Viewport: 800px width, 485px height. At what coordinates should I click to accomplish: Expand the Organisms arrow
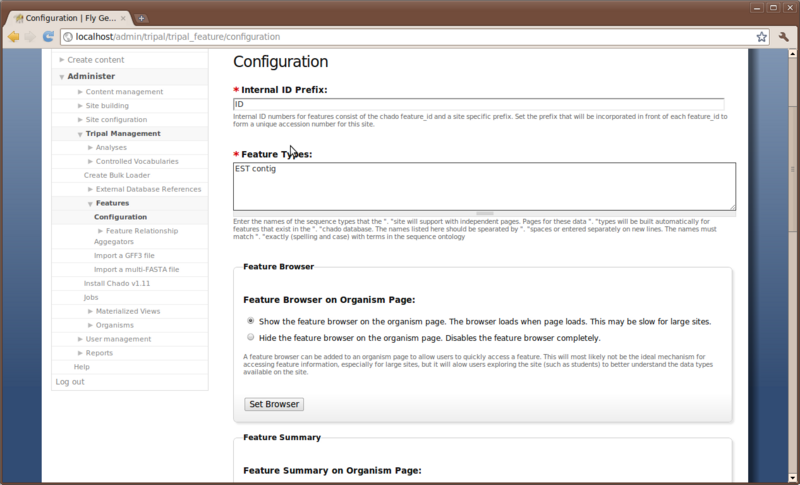pyautogui.click(x=90, y=325)
